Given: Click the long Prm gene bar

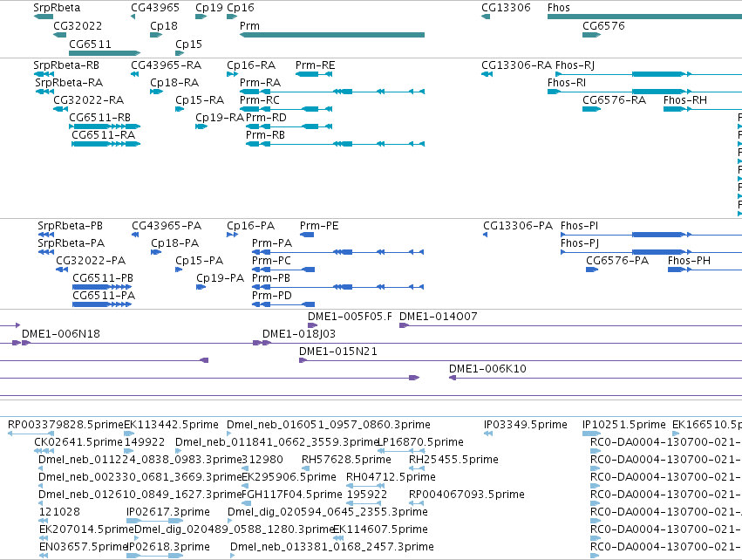Looking at the screenshot, I should tap(332, 35).
